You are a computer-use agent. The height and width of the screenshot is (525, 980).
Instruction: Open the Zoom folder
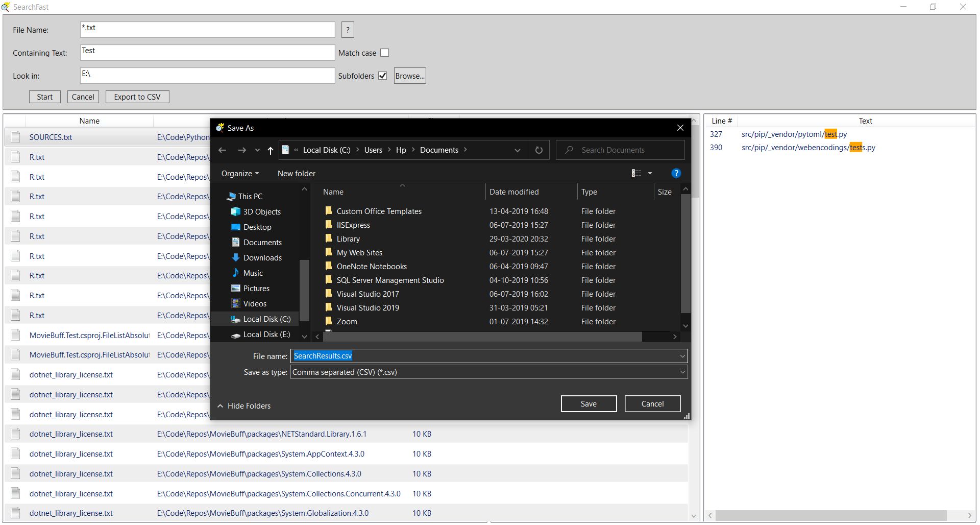point(347,322)
